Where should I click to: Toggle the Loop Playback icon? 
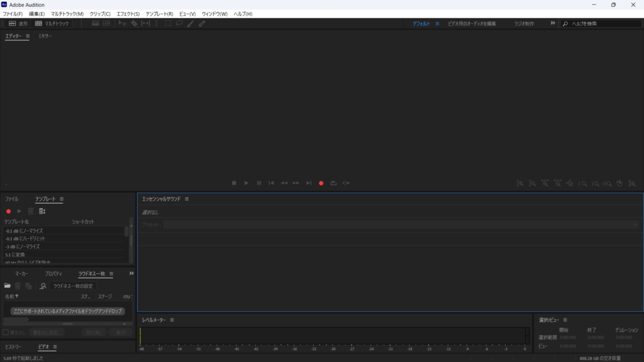click(x=333, y=183)
